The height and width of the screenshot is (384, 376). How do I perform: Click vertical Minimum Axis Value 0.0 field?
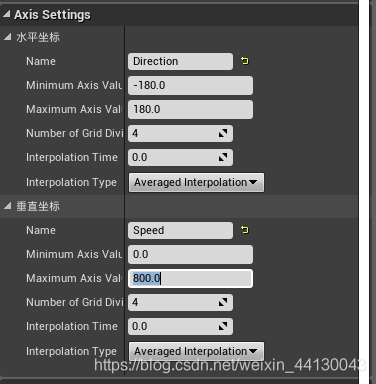pyautogui.click(x=190, y=254)
